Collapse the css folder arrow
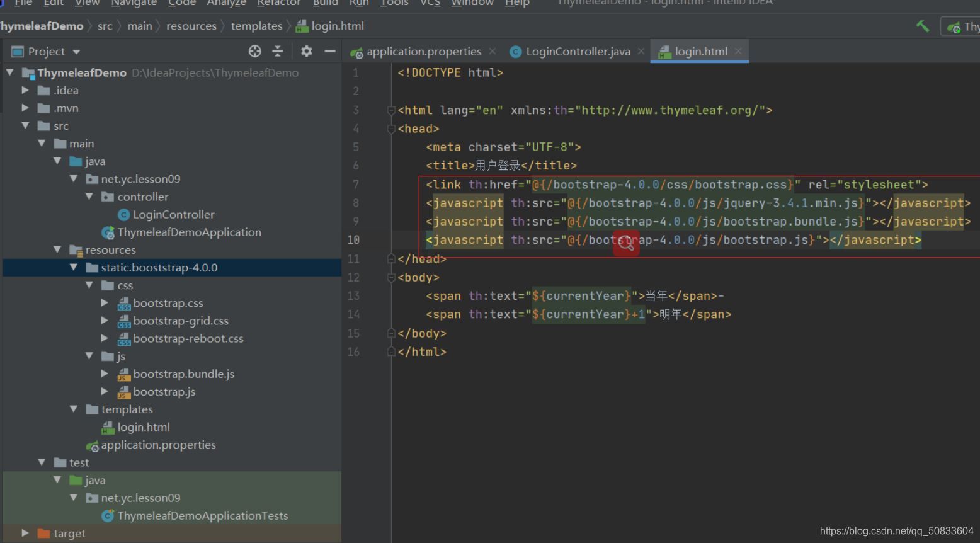The image size is (980, 543). tap(89, 285)
